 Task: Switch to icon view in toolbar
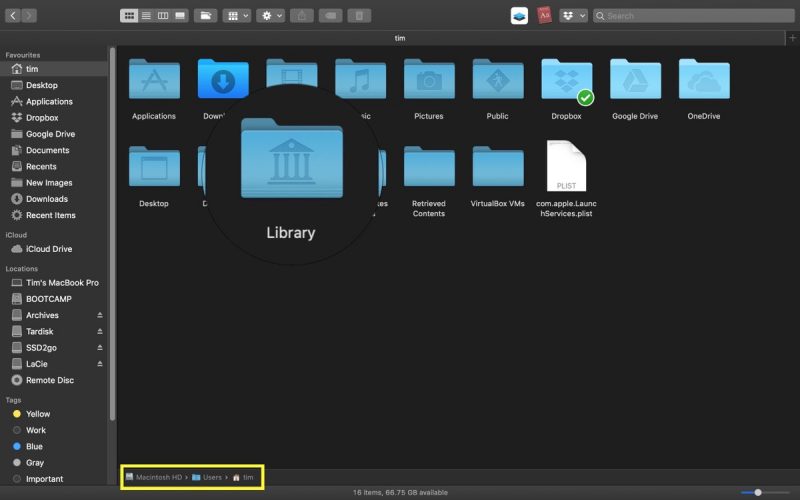[x=129, y=16]
